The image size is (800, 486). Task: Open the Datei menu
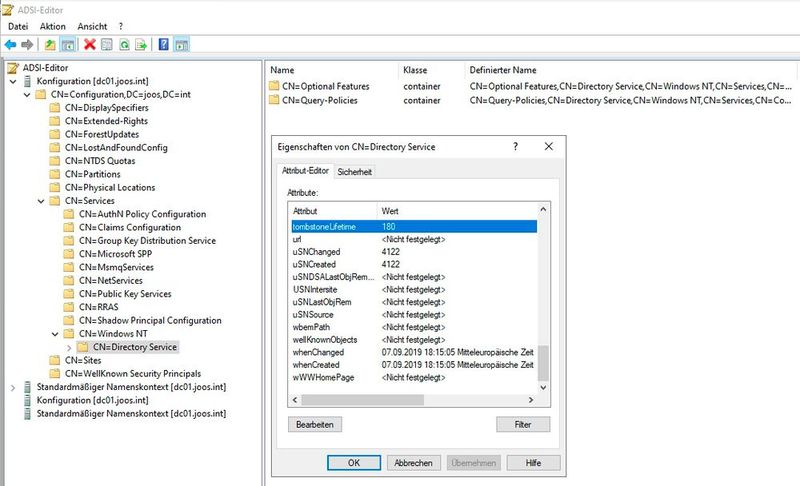point(18,27)
